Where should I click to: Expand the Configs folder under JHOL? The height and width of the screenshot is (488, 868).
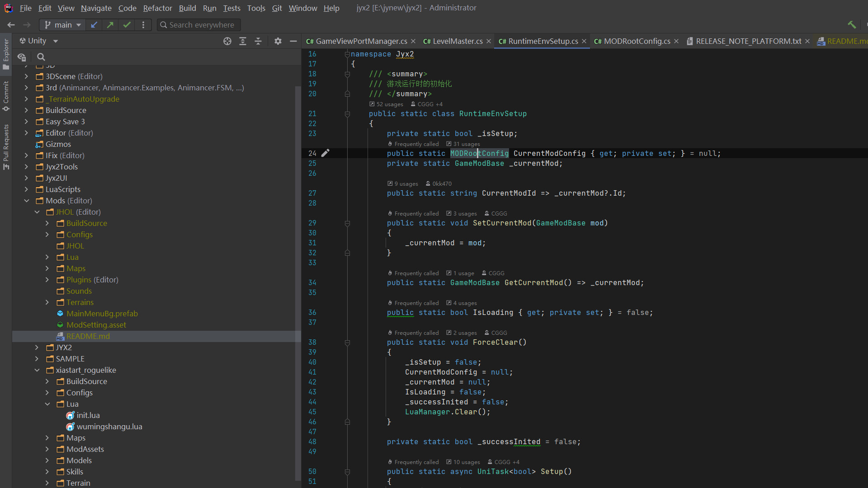(47, 235)
